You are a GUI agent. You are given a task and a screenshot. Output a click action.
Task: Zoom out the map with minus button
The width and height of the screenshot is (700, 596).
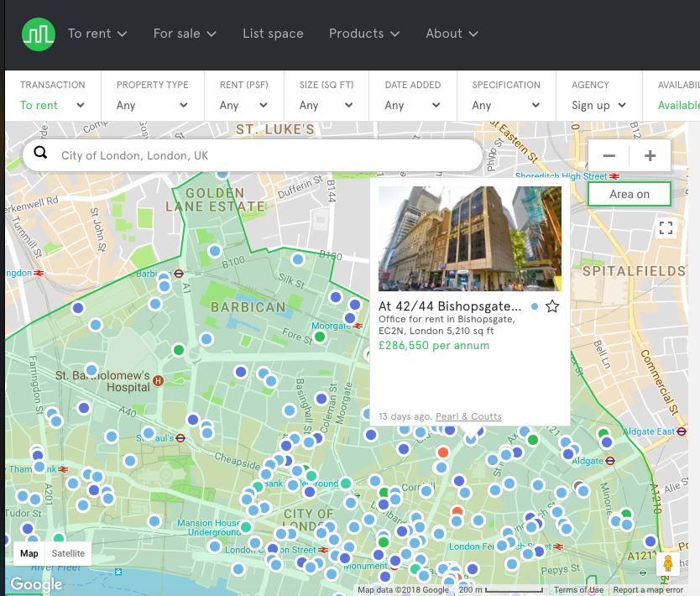point(609,156)
